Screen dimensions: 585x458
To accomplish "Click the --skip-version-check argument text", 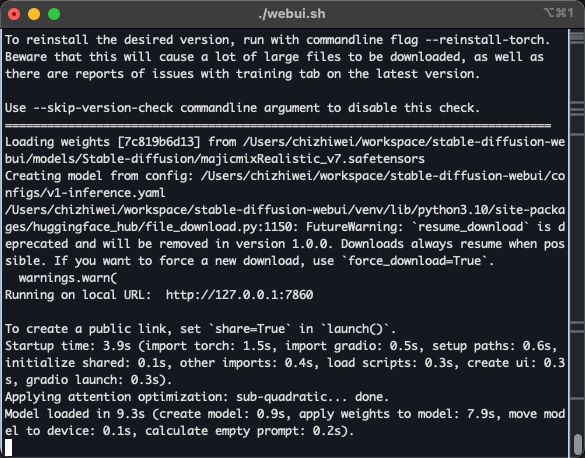I will [x=103, y=108].
